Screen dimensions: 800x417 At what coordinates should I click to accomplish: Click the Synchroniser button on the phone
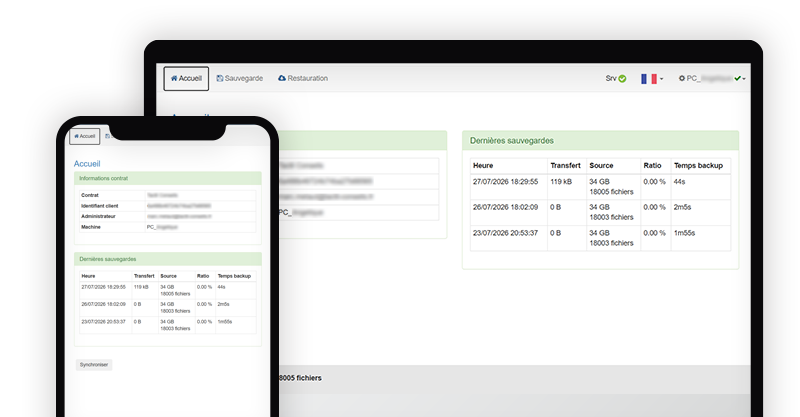pyautogui.click(x=94, y=365)
